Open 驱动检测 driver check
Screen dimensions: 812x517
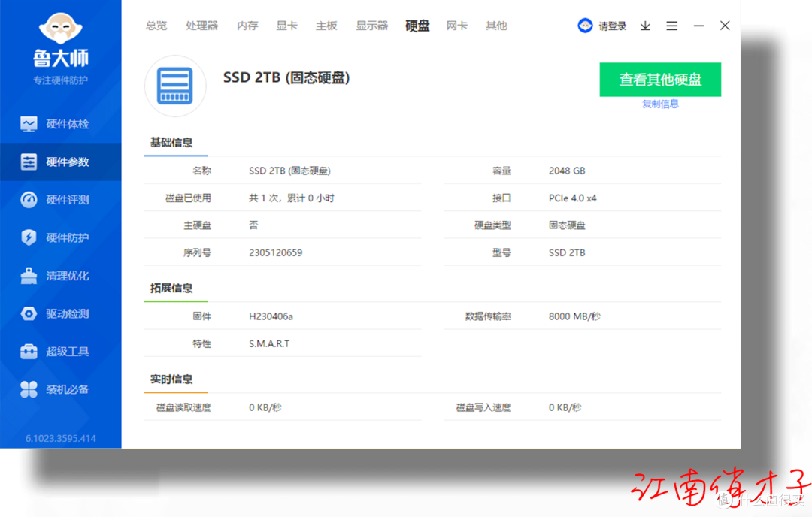(61, 313)
